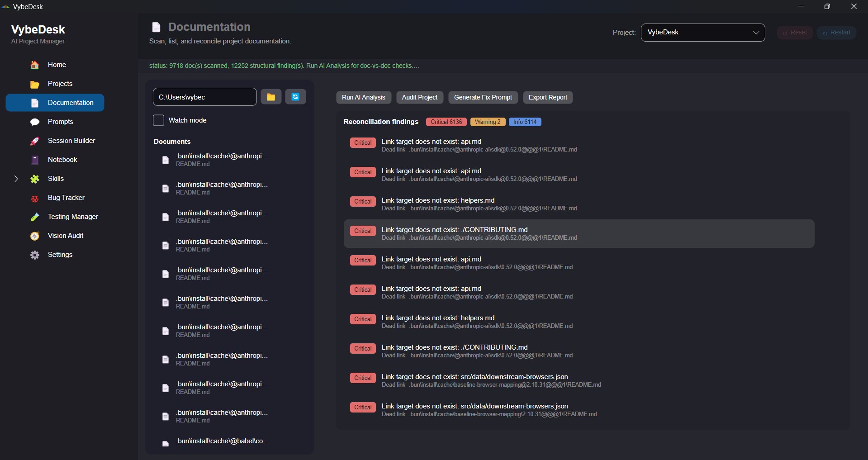
Task: Filter findings by Critical 6136 badge
Action: (x=446, y=122)
